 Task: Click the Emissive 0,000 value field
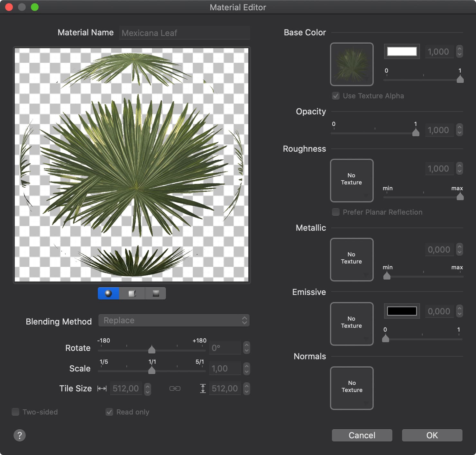coord(439,311)
